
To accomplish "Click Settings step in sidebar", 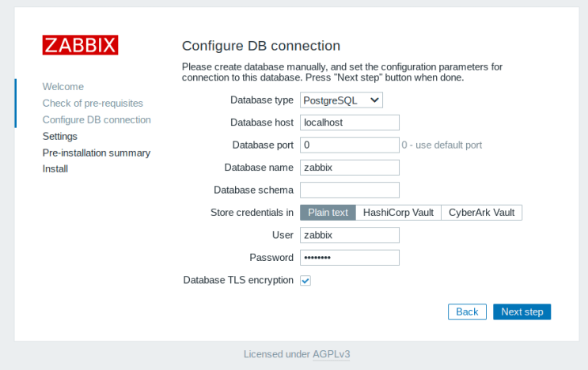I will [60, 136].
